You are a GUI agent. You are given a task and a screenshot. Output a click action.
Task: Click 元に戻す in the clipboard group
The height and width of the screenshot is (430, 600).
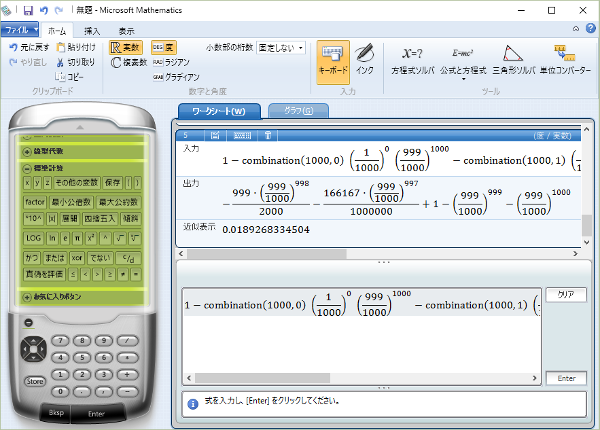[x=29, y=47]
